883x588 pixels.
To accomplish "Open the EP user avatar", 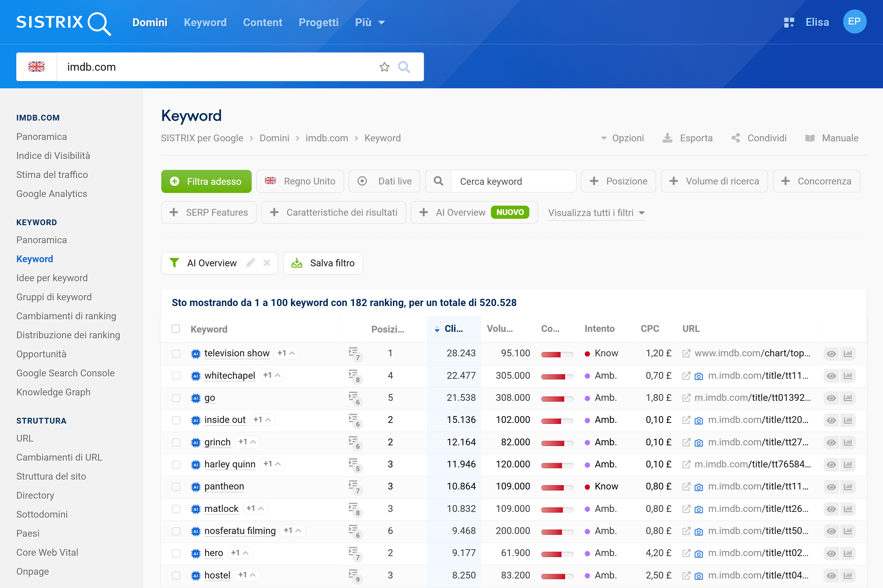I will click(x=854, y=22).
